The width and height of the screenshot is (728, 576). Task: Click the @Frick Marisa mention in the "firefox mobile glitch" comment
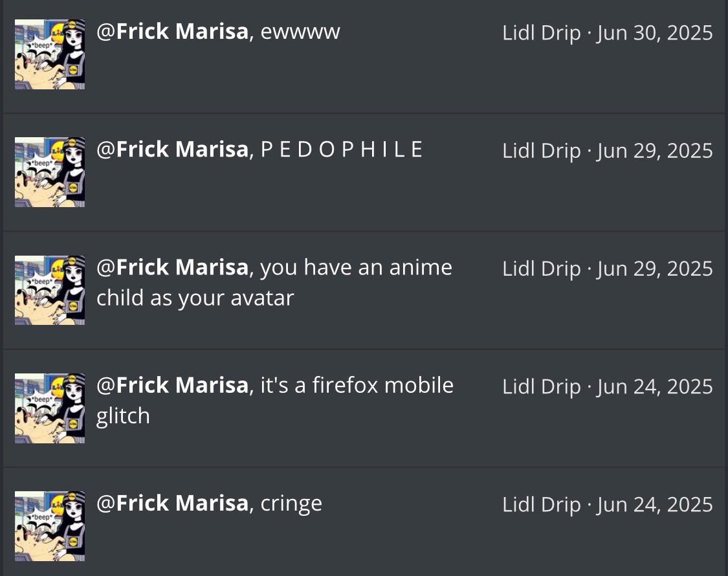172,386
